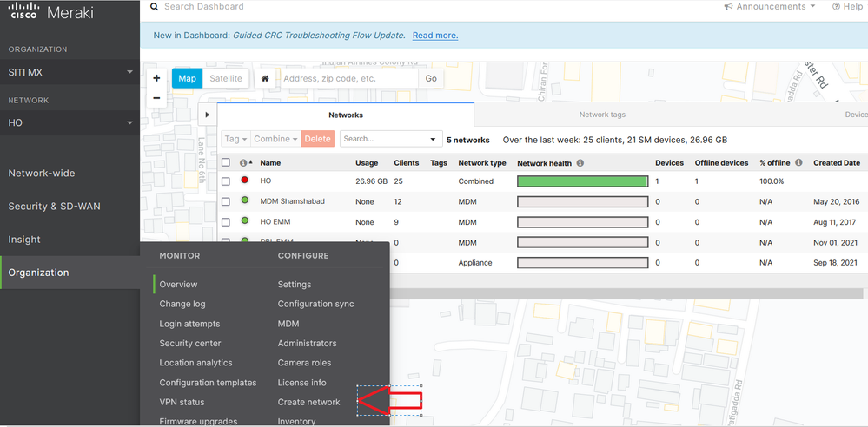This screenshot has width=868, height=427.
Task: Select Map view button
Action: pyautogui.click(x=187, y=78)
